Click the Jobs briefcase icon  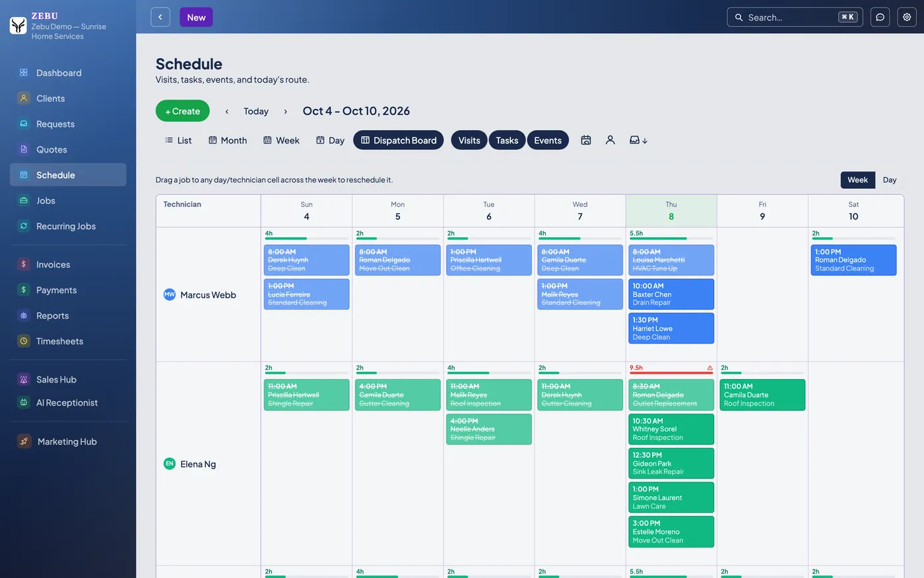pyautogui.click(x=24, y=200)
